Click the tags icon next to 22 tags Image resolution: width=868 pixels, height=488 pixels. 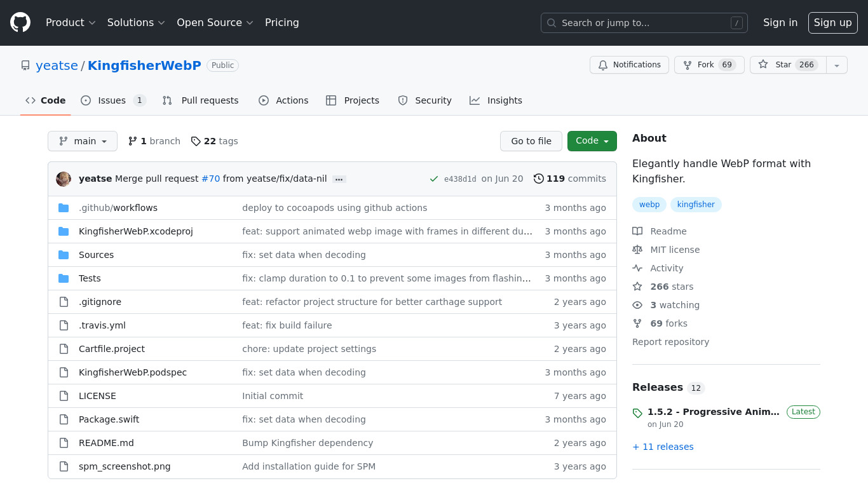tap(196, 141)
